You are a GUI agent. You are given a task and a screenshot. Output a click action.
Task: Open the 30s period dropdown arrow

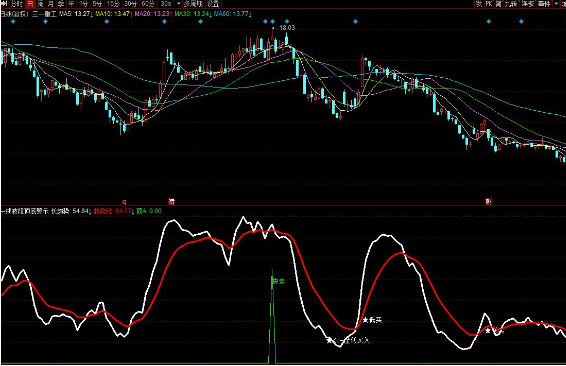pyautogui.click(x=179, y=4)
